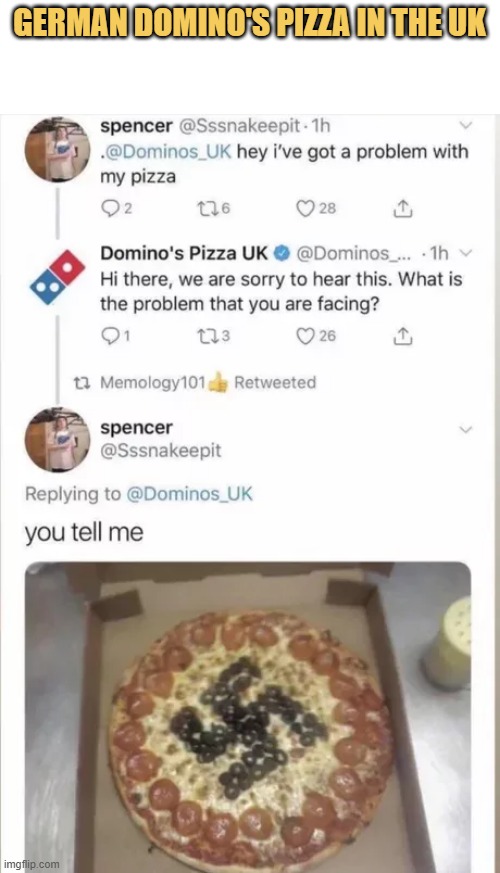View spencer's avatar on main tweet
This screenshot has width=500, height=873.
(x=57, y=440)
